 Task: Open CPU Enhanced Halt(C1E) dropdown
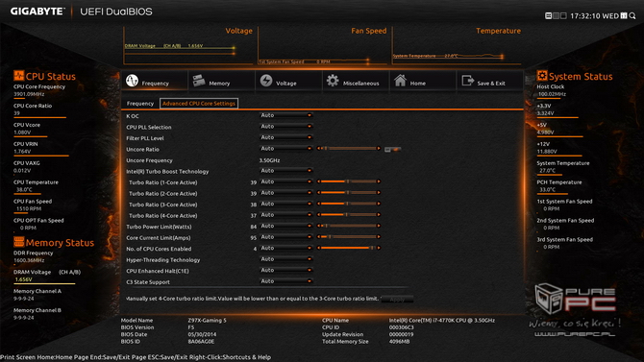[285, 271]
